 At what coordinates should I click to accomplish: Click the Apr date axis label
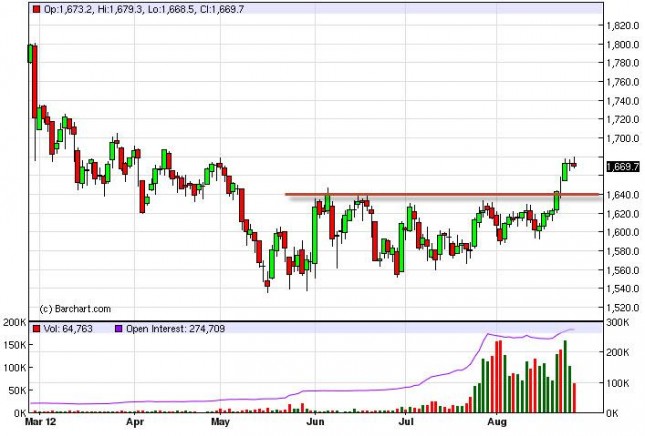(x=135, y=422)
